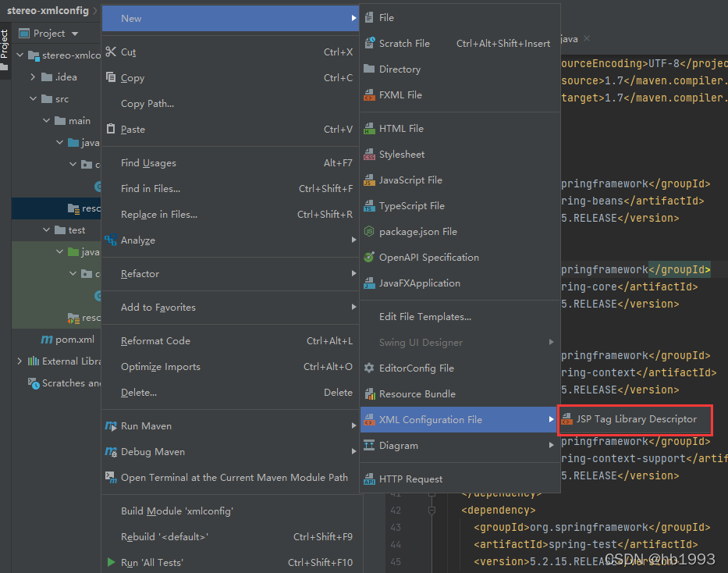Click the Directory folder icon
The image size is (728, 573).
pos(369,69)
